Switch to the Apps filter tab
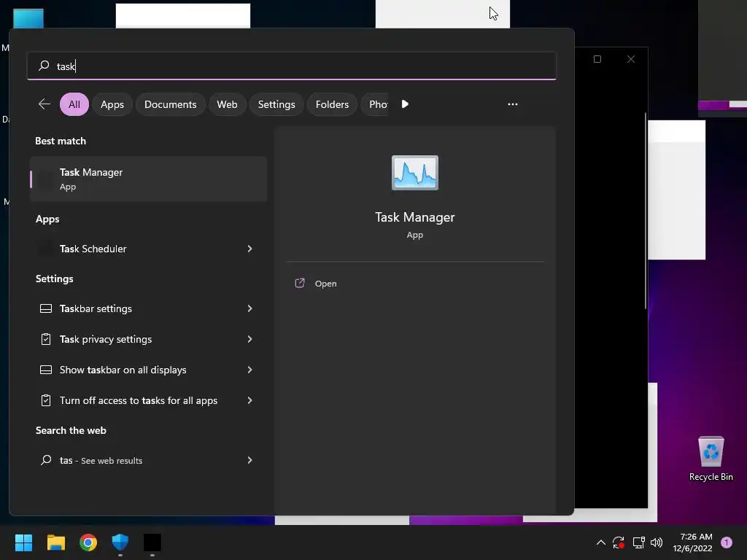Image resolution: width=747 pixels, height=560 pixels. (x=112, y=104)
